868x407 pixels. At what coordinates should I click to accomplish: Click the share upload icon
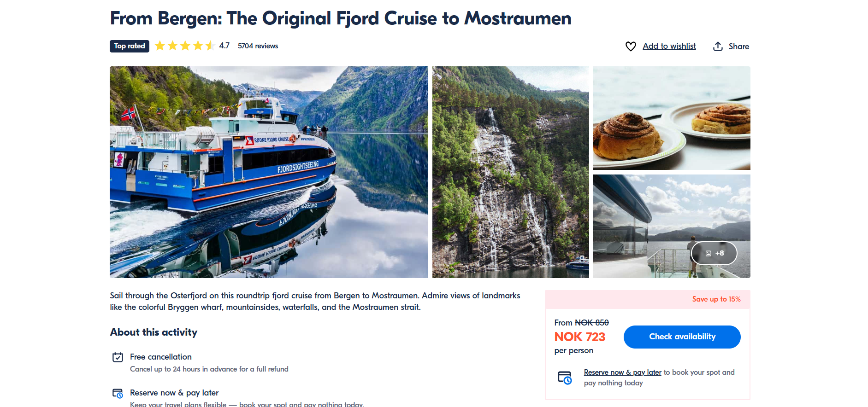coord(718,47)
